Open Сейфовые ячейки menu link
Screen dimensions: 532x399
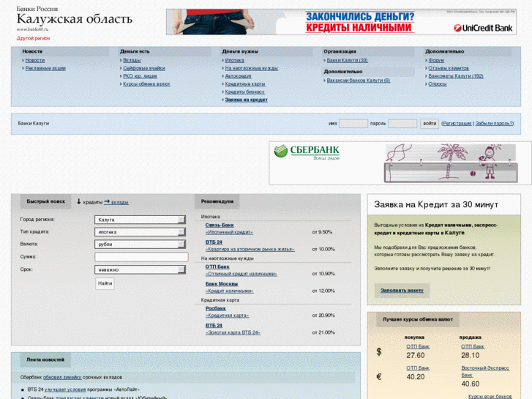(x=144, y=68)
